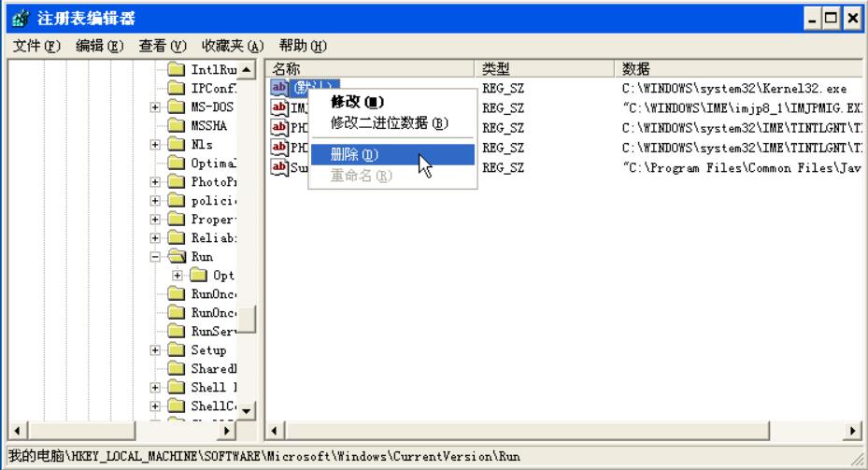
Task: Click the string icon of the Su value
Action: (x=279, y=167)
